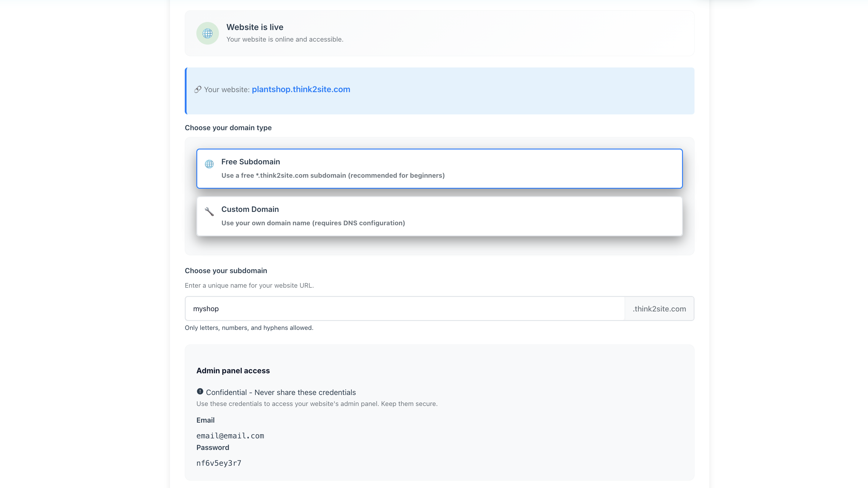Click the admin email email@email.com text

(x=230, y=436)
